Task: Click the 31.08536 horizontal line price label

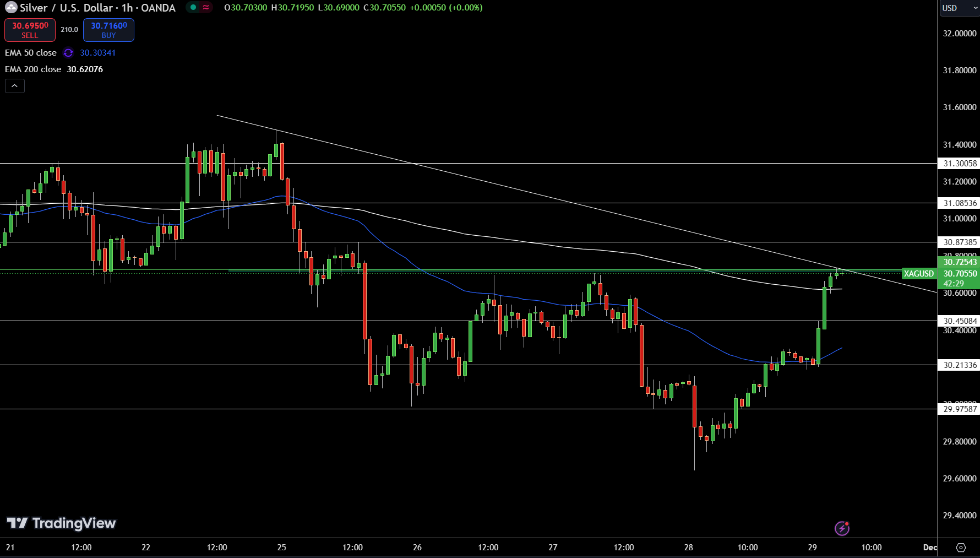Action: tap(960, 203)
